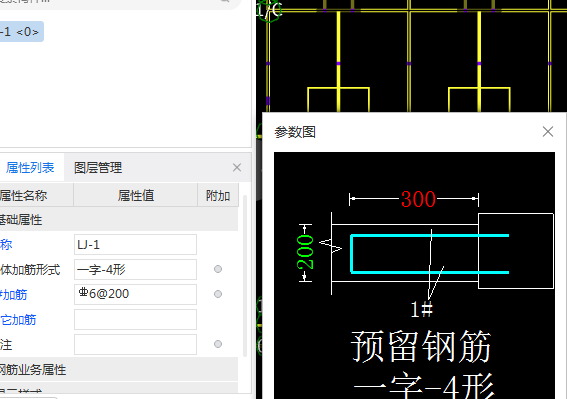Viewport: 567px width, 399px height.
Task: Click the 1# rebar label in diagram
Action: (x=421, y=309)
